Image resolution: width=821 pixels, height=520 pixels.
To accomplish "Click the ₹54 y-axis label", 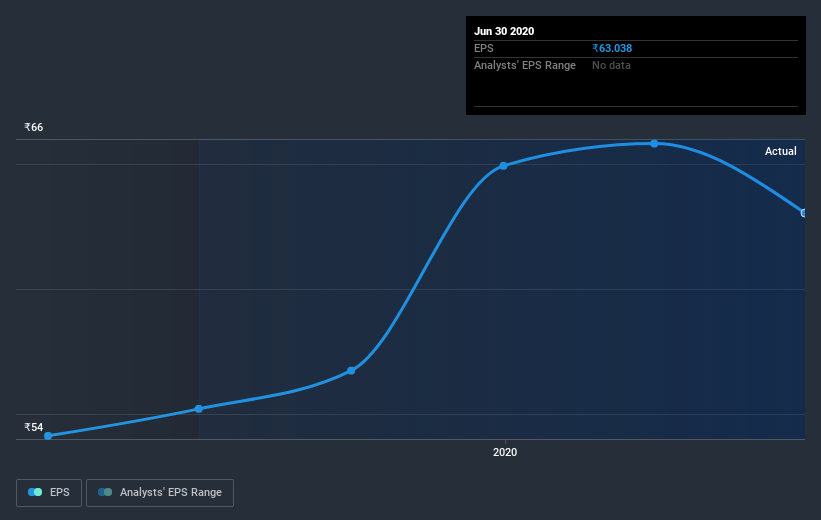I will (34, 427).
